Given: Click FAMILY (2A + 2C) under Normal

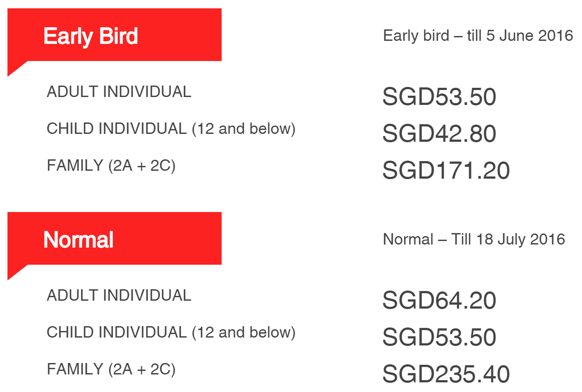Looking at the screenshot, I should [111, 369].
